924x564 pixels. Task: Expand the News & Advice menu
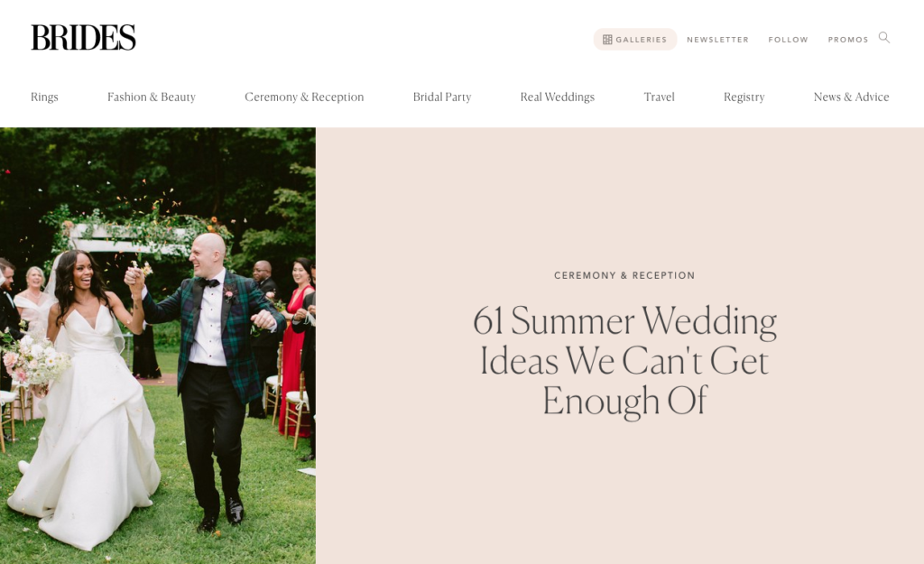[851, 97]
